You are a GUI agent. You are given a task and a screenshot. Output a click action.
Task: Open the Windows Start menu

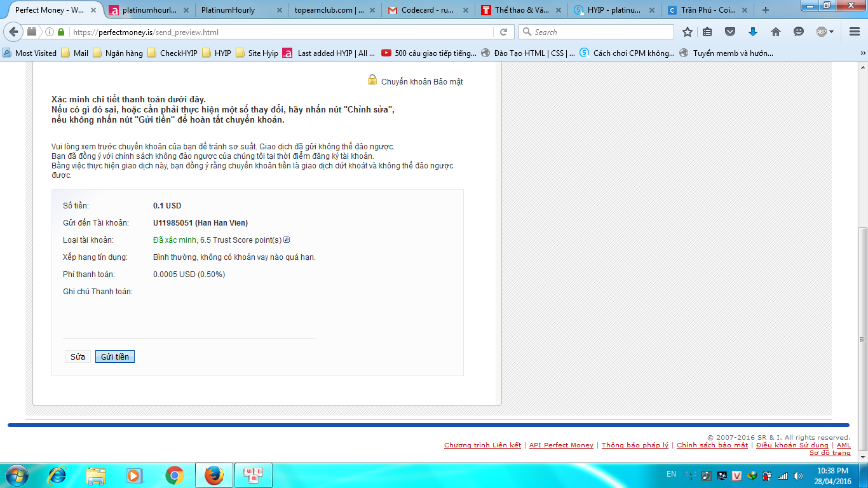pyautogui.click(x=17, y=475)
